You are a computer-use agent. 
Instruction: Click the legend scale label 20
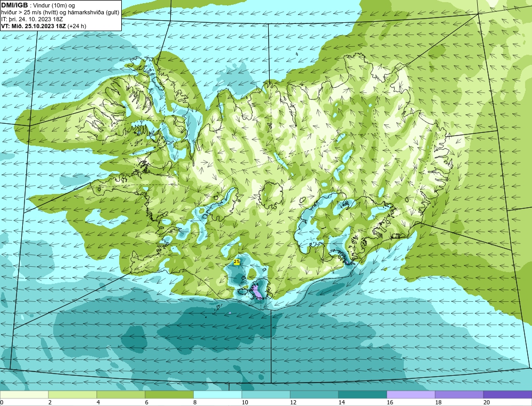487,403
